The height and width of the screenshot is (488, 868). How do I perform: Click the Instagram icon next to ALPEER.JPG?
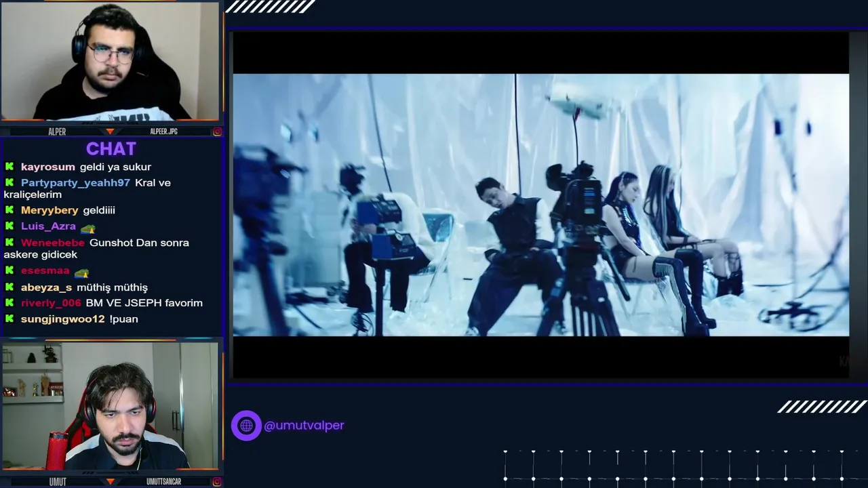coord(217,131)
